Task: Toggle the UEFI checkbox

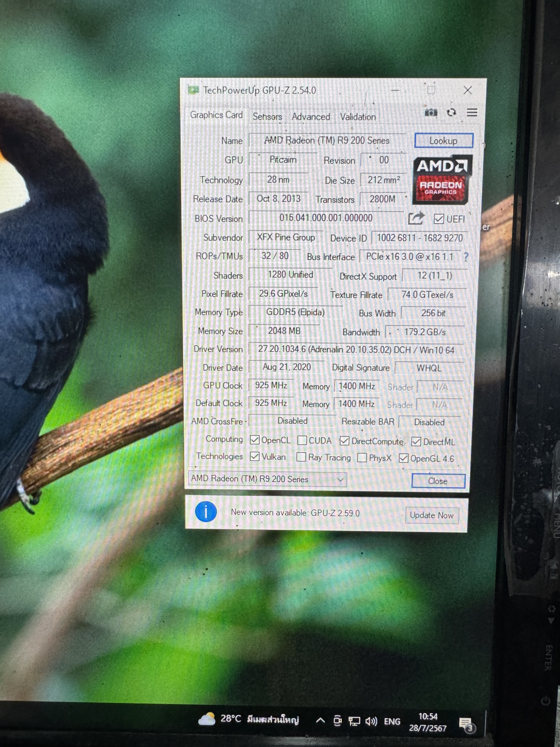Action: (439, 219)
